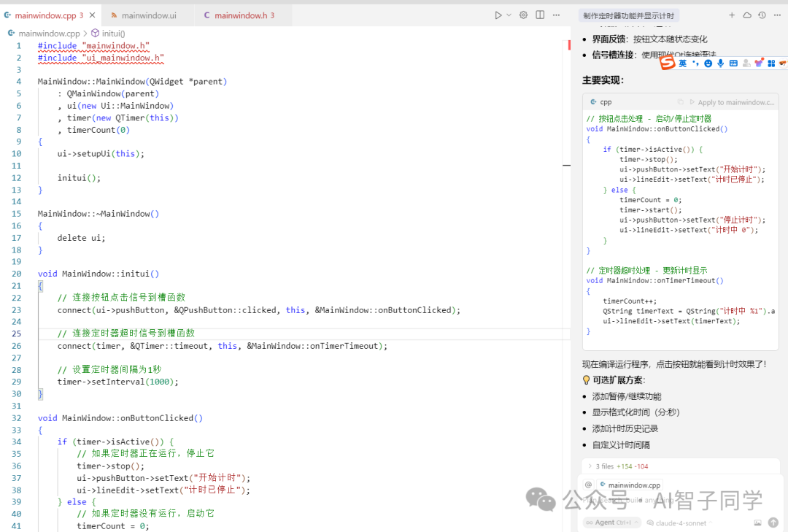Click the mainwindow.cpp context chip in chat input
The image size is (788, 532).
[630, 485]
